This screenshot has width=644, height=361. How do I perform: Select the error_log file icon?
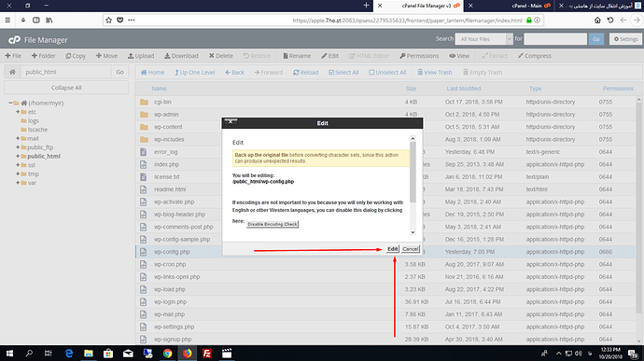pyautogui.click(x=144, y=152)
